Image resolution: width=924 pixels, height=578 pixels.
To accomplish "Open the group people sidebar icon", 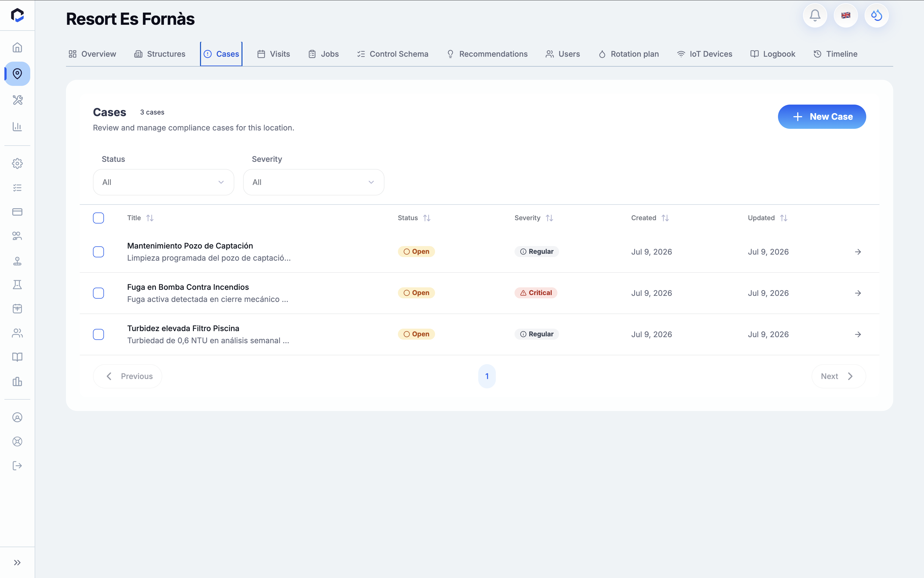I will (x=17, y=236).
